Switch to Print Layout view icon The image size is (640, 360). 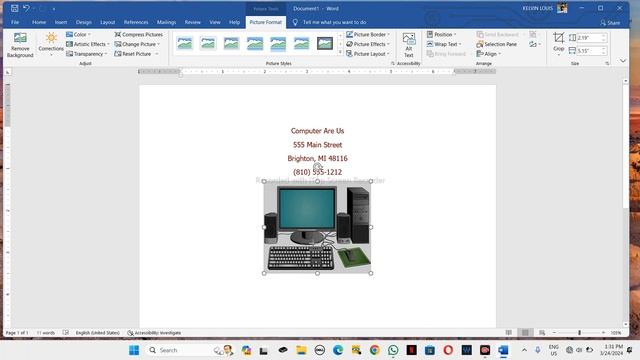tap(525, 333)
